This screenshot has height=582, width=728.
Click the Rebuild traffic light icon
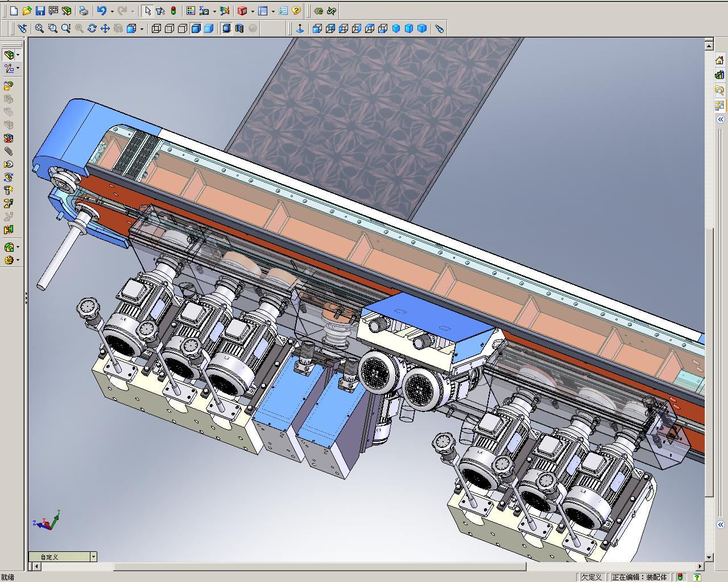[x=173, y=11]
